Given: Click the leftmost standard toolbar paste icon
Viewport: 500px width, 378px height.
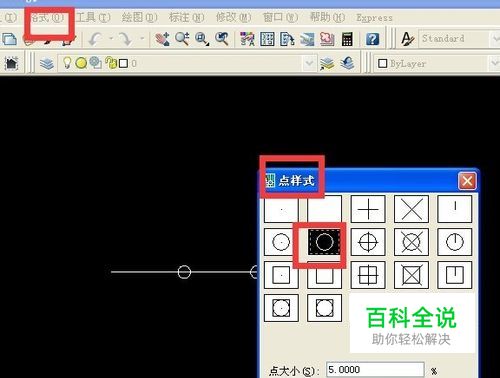Looking at the screenshot, I should coord(9,39).
